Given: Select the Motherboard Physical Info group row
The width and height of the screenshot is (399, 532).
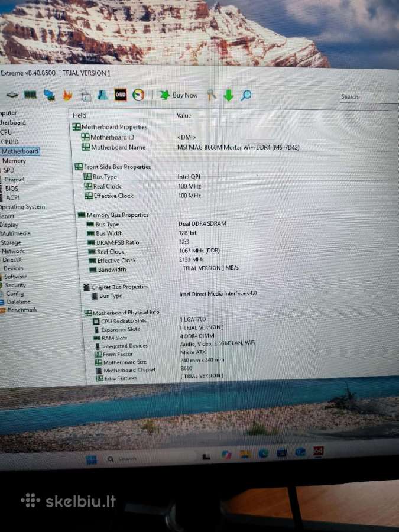Looking at the screenshot, I should coord(122,313).
